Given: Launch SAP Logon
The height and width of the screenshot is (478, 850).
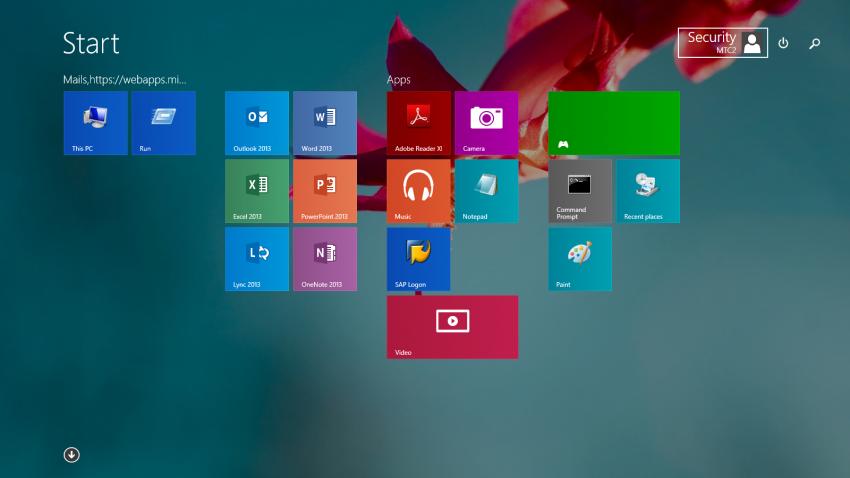Looking at the screenshot, I should (418, 259).
